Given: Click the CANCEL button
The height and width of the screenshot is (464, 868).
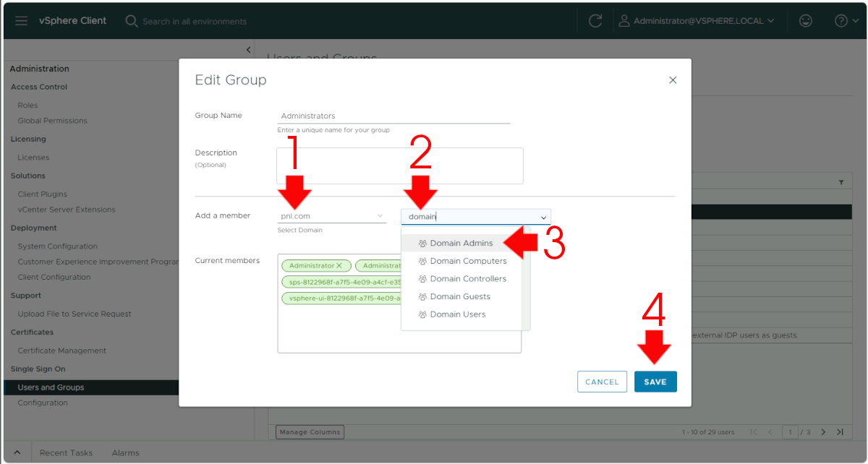Looking at the screenshot, I should coord(602,382).
